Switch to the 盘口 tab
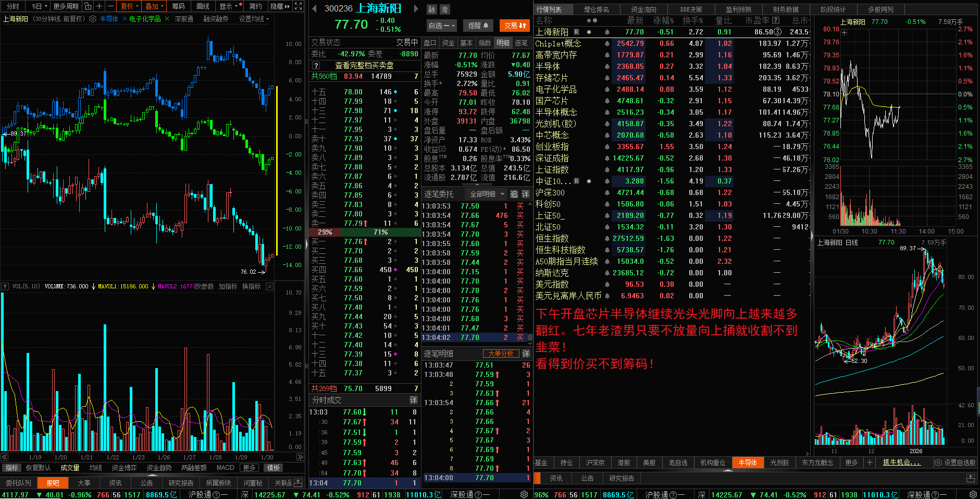Image resolution: width=980 pixels, height=499 pixels. pyautogui.click(x=430, y=43)
